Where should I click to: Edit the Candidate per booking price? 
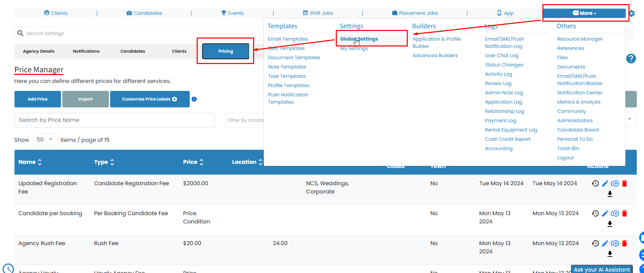coord(605,213)
